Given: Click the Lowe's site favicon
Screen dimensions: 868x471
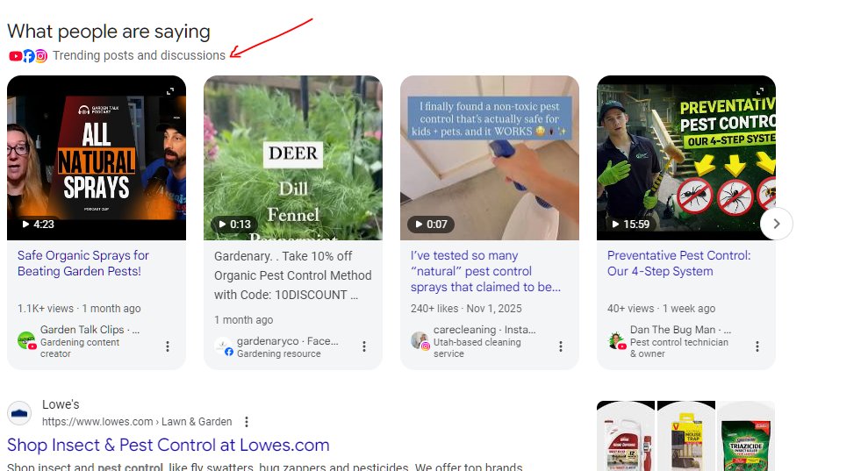Looking at the screenshot, I should (19, 413).
